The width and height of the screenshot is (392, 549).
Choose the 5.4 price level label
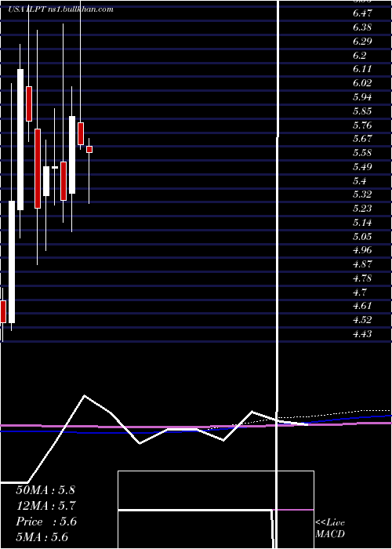tap(360, 181)
